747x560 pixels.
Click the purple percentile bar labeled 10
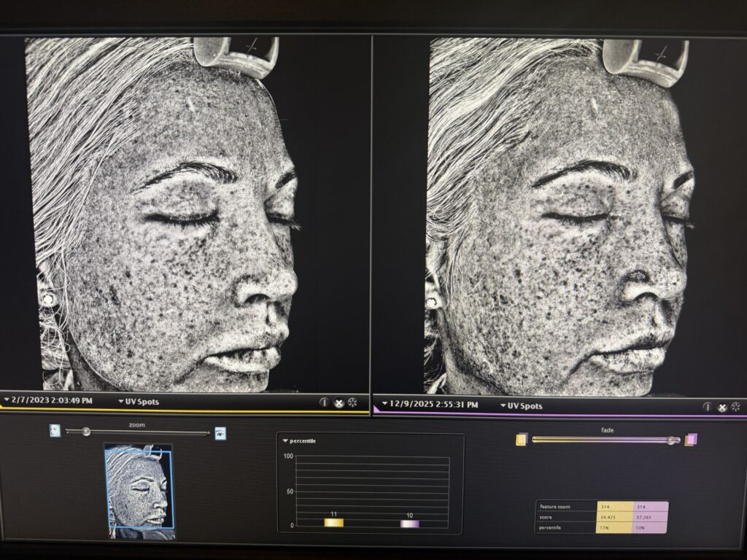[x=410, y=523]
